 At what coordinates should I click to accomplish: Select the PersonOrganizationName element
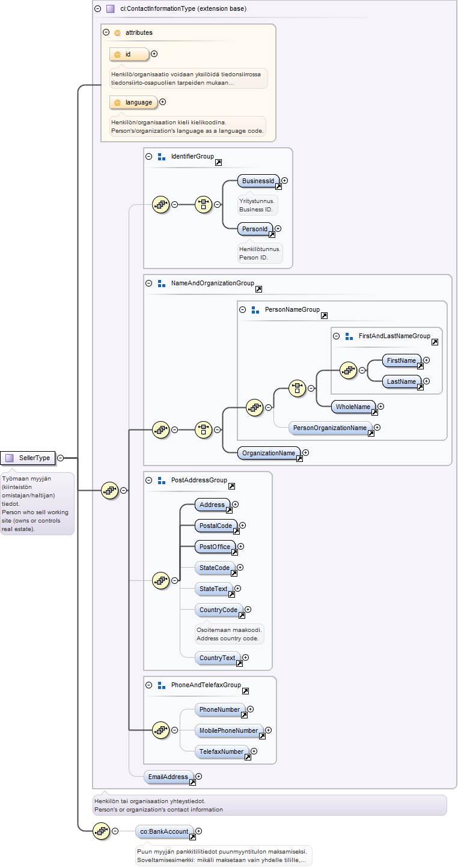330,428
